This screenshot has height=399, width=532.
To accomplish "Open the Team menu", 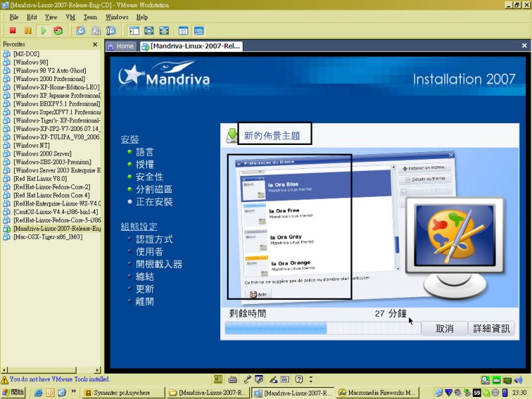I will pyautogui.click(x=90, y=17).
